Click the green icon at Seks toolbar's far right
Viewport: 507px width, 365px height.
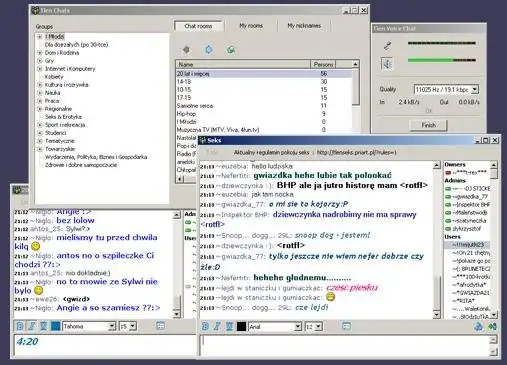tap(492, 326)
